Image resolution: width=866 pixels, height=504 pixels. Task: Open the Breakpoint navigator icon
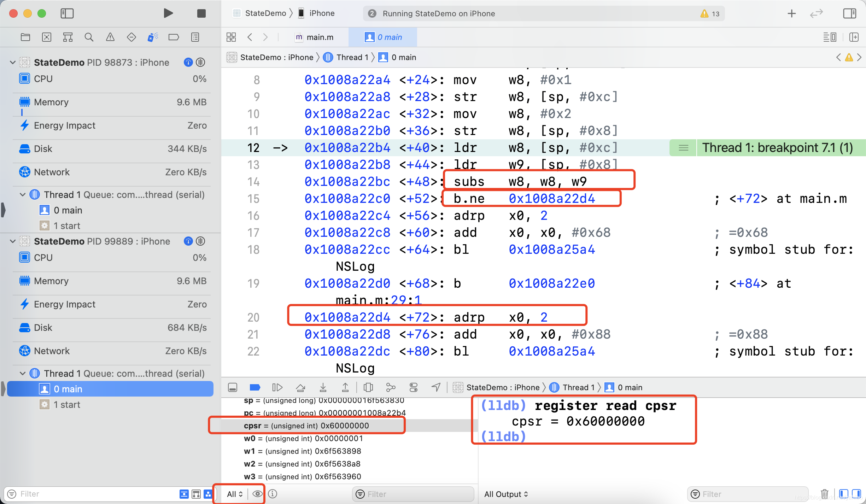[x=174, y=37]
